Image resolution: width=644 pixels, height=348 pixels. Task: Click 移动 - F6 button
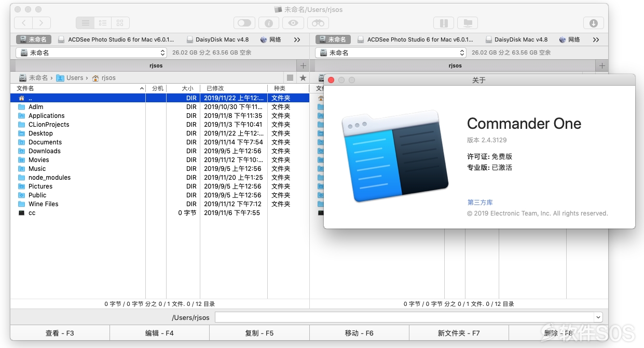(x=359, y=333)
